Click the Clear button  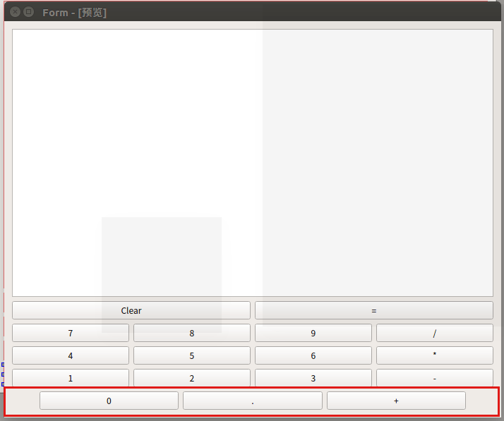(x=131, y=310)
